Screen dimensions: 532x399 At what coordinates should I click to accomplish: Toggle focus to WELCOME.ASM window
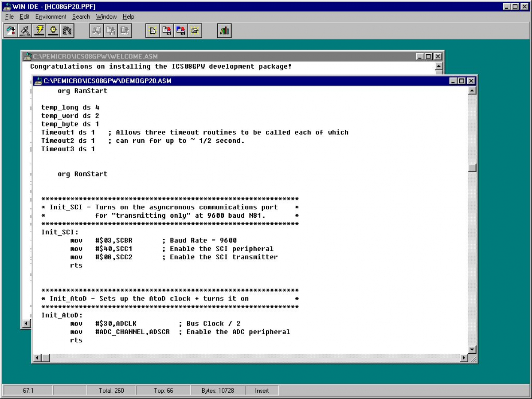pos(133,56)
